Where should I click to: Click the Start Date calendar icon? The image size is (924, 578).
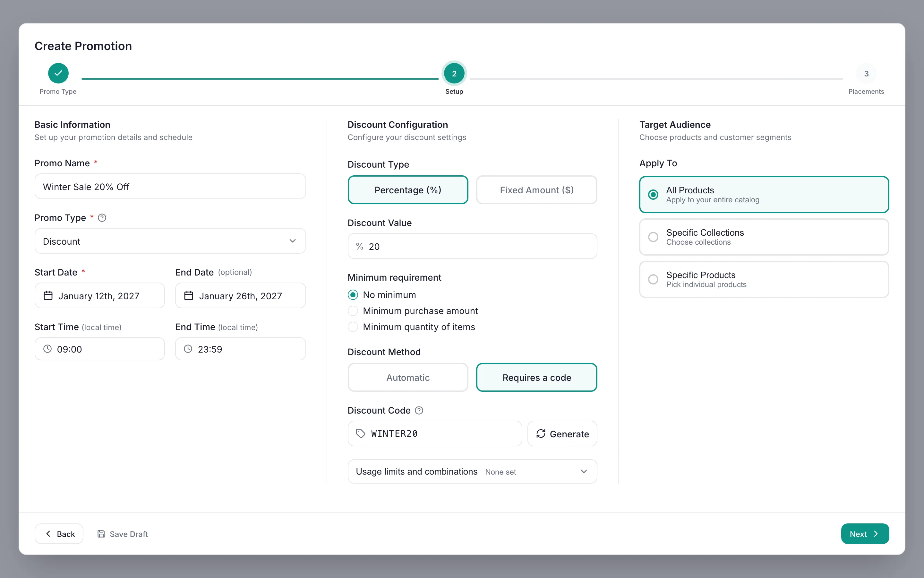(48, 295)
